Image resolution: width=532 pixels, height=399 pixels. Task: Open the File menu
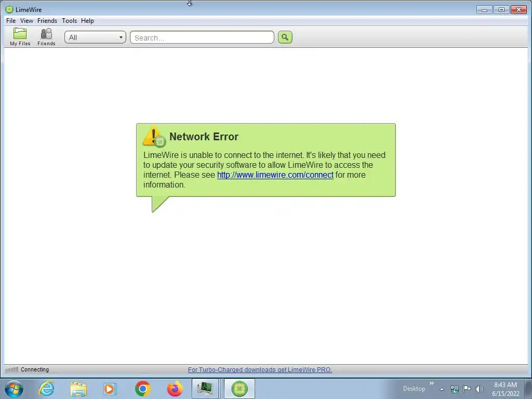click(x=11, y=21)
